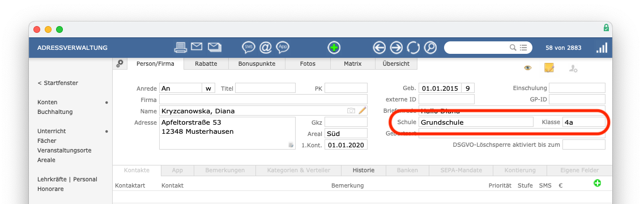Image resolution: width=644 pixels, height=204 pixels.
Task: Add a contact with green plus
Action: pos(597,182)
